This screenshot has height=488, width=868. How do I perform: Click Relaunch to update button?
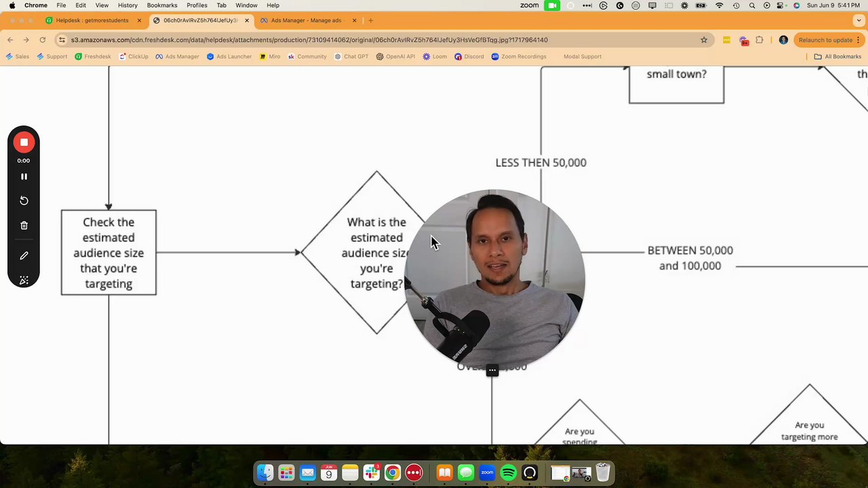click(829, 40)
